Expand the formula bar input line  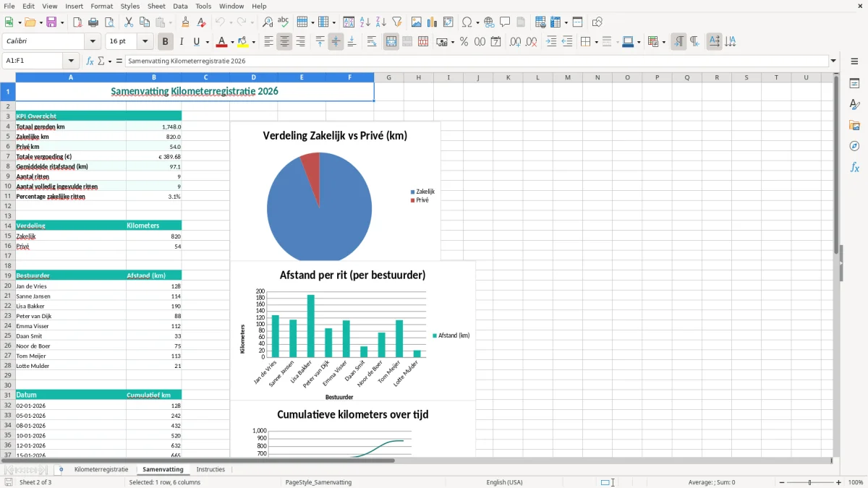(x=833, y=61)
